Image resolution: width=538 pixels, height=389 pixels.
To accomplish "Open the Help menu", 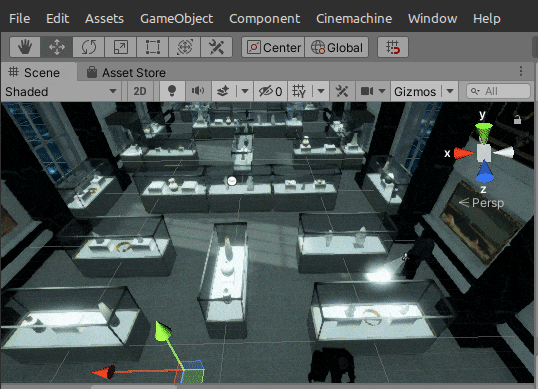I will (487, 19).
